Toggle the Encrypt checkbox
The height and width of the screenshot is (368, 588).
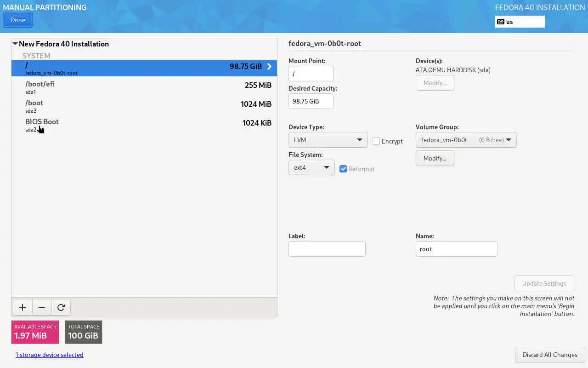pos(376,141)
